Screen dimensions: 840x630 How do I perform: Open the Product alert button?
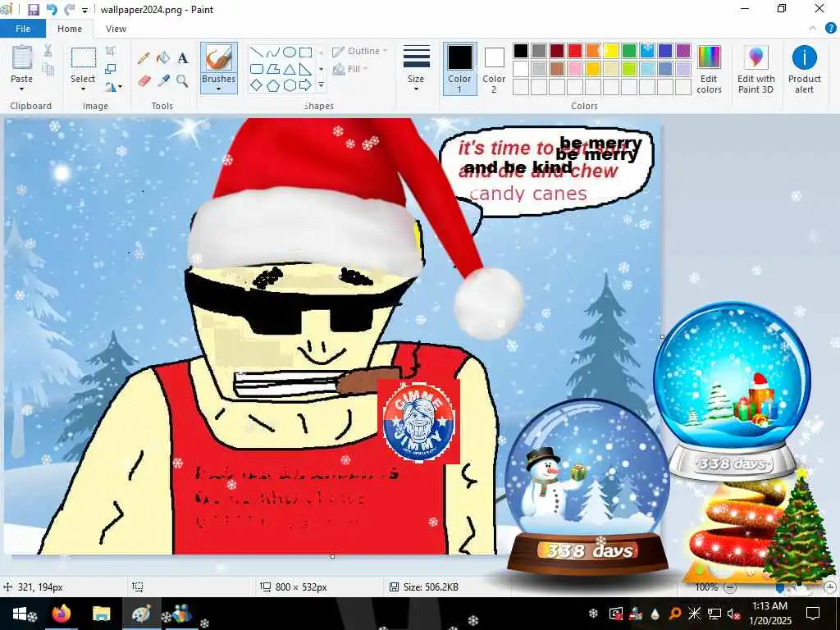click(x=804, y=69)
